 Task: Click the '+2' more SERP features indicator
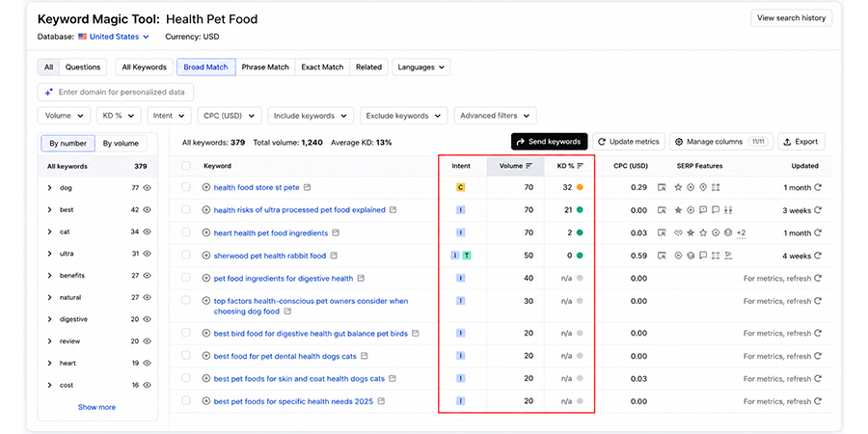(742, 233)
